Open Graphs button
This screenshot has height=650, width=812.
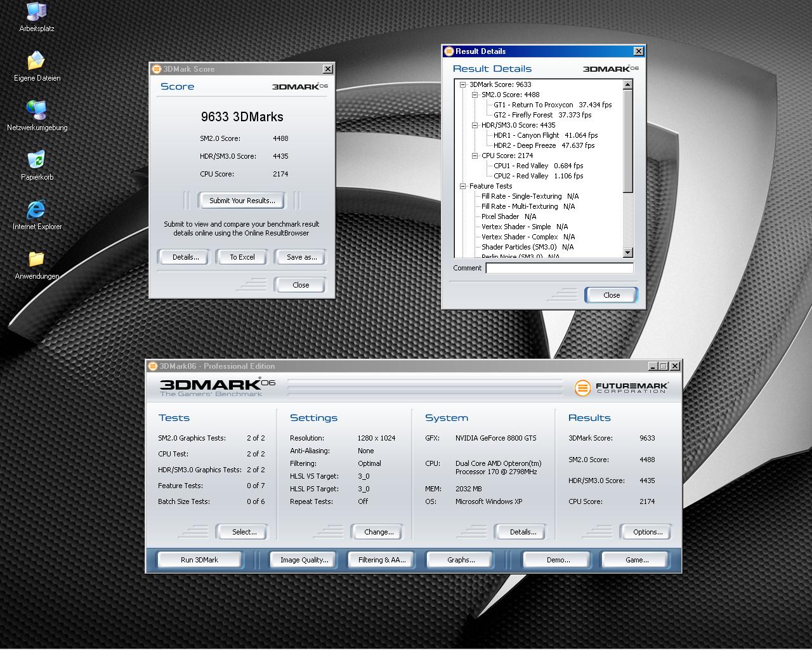(x=461, y=560)
